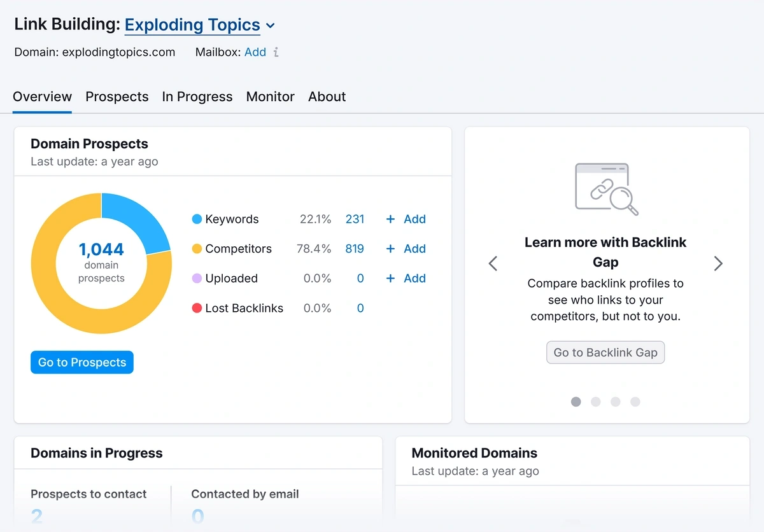
Task: Click the Go to Backlink Gap button
Action: (x=605, y=353)
